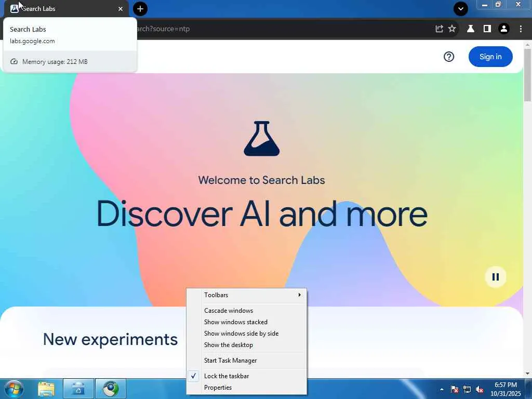Screen dimensions: 532x399
Task: Toggle the browser side panel icon
Action: point(487,29)
